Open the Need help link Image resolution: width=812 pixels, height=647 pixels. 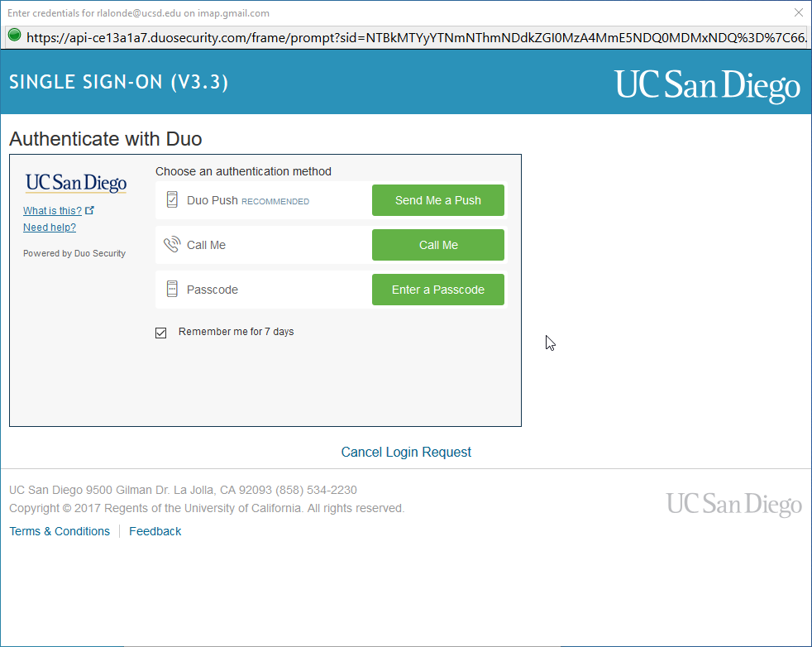tap(49, 227)
